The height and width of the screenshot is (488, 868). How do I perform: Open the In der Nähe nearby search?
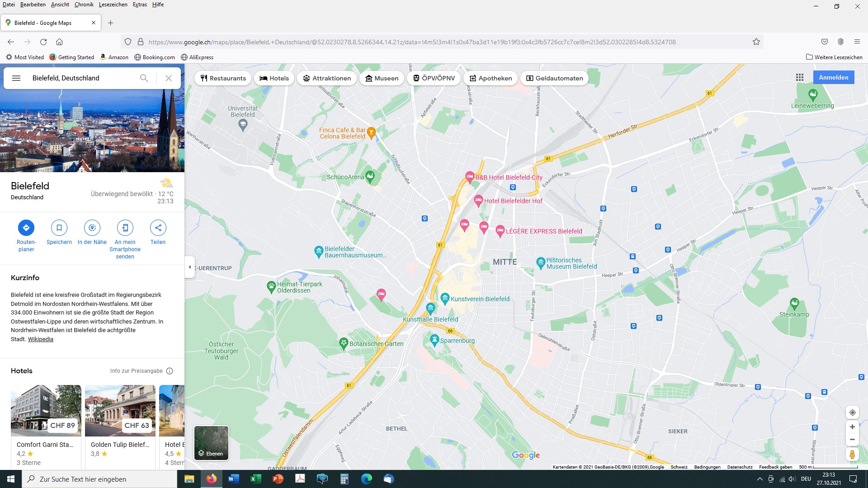92,228
